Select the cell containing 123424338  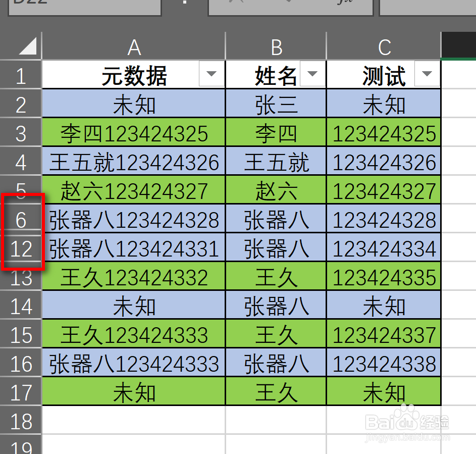point(384,363)
